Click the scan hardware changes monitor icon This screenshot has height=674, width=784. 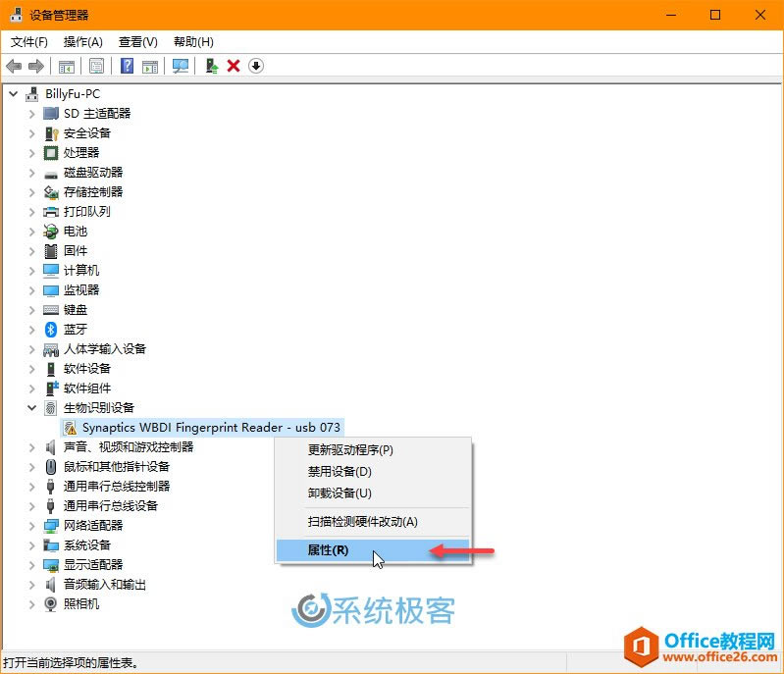181,66
